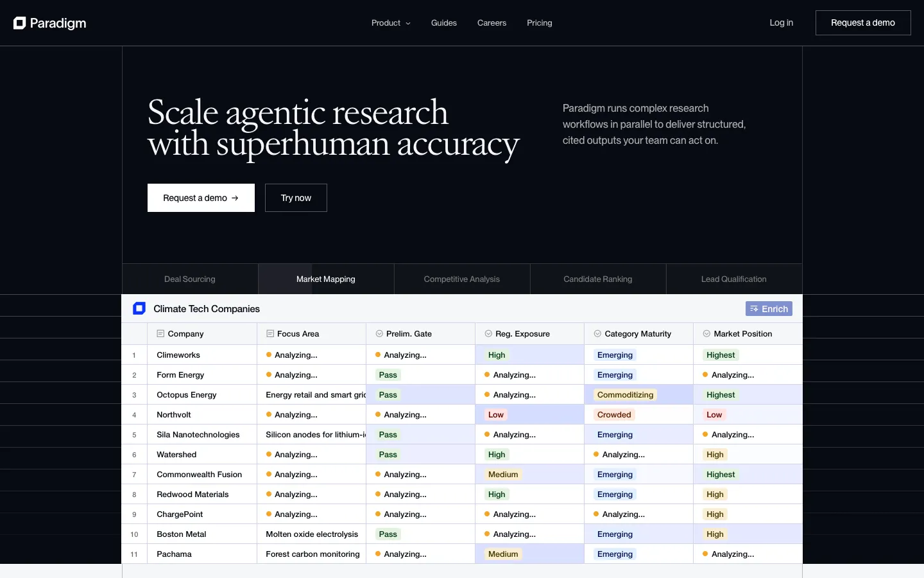Click Pass Prelim. Gate for Boston Metal

[x=388, y=534]
